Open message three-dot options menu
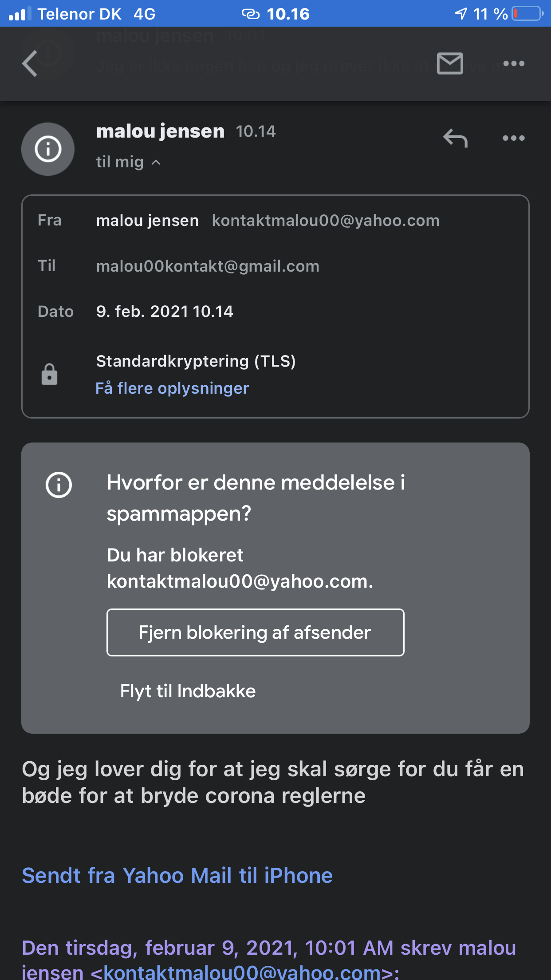This screenshot has width=551, height=980. point(514,138)
